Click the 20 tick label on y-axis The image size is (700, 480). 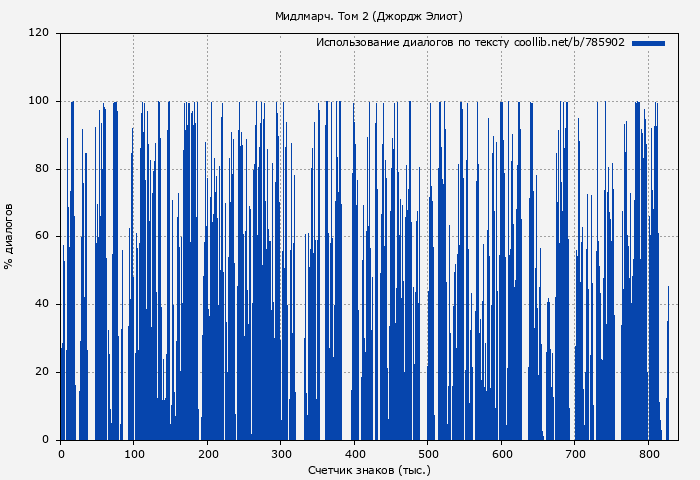pos(42,372)
